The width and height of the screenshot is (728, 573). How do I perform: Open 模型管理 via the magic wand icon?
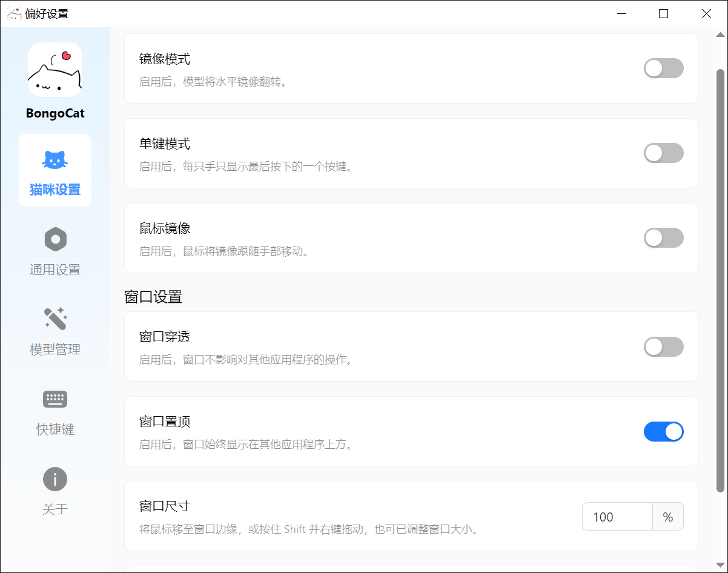pos(55,319)
